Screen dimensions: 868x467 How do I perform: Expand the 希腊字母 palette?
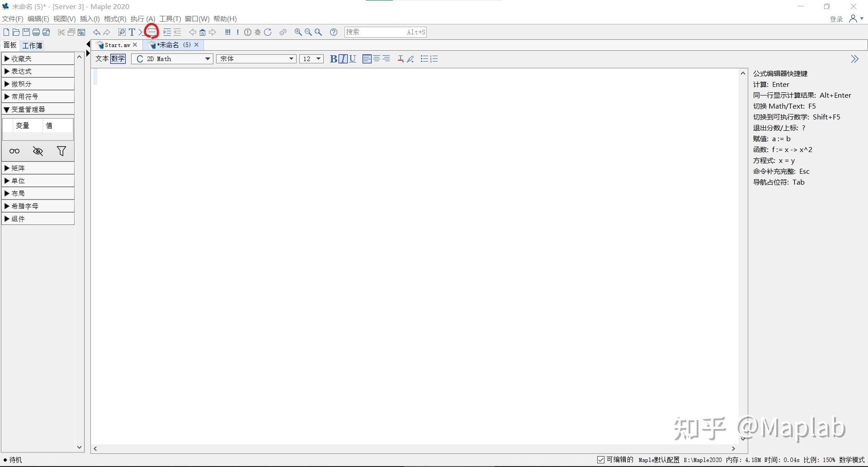(x=38, y=206)
